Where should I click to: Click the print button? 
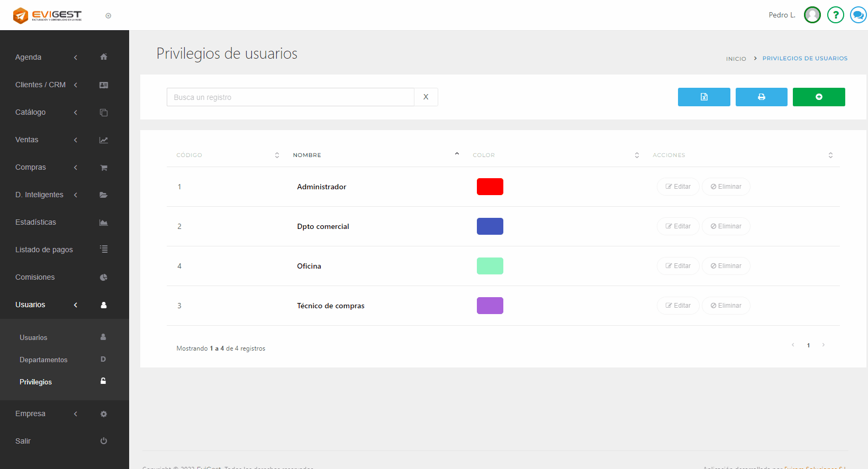tap(761, 97)
